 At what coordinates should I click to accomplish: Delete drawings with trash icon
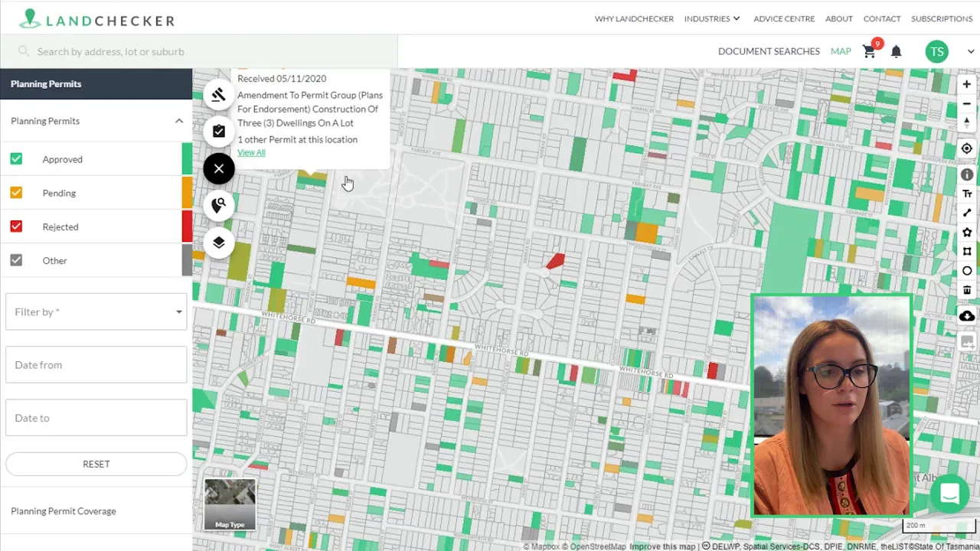pyautogui.click(x=967, y=290)
